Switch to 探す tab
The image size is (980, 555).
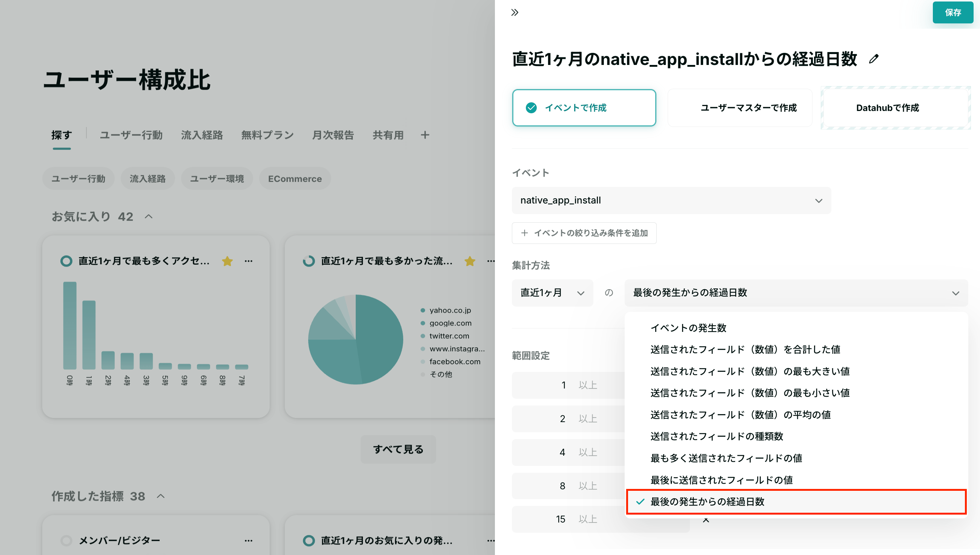[62, 135]
